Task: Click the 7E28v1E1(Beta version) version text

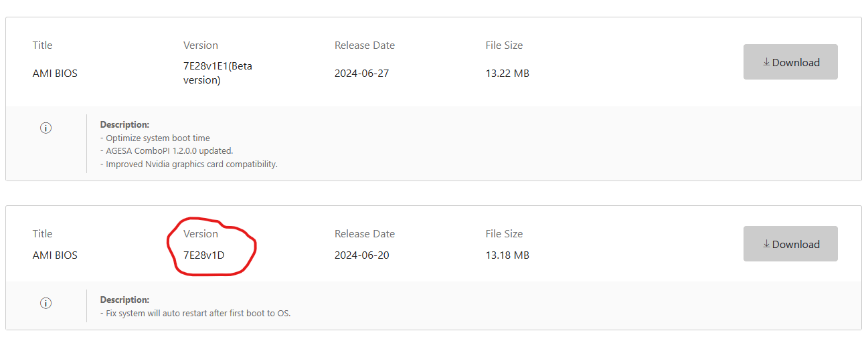Action: (x=218, y=73)
